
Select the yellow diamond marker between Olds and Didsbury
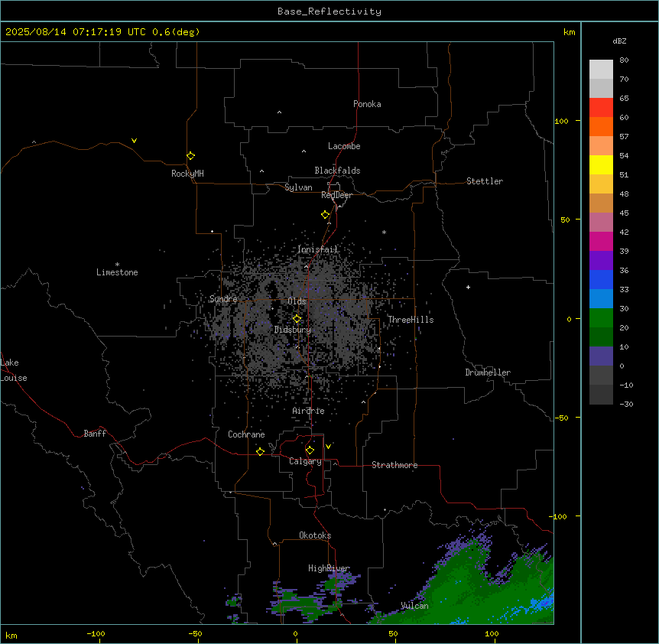297,319
